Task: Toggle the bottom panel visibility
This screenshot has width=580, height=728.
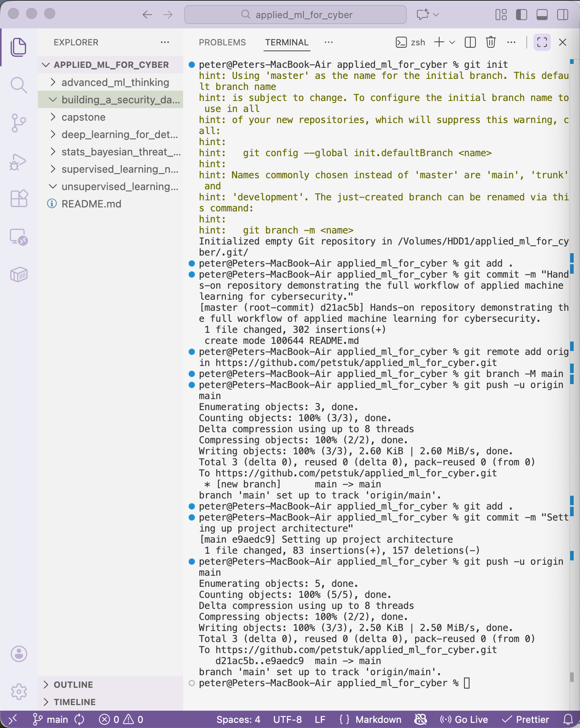Action: point(542,15)
